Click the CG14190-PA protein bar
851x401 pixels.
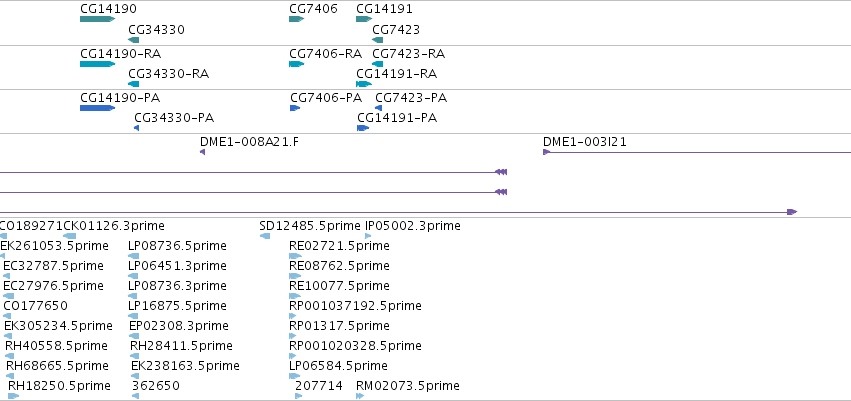coord(98,108)
